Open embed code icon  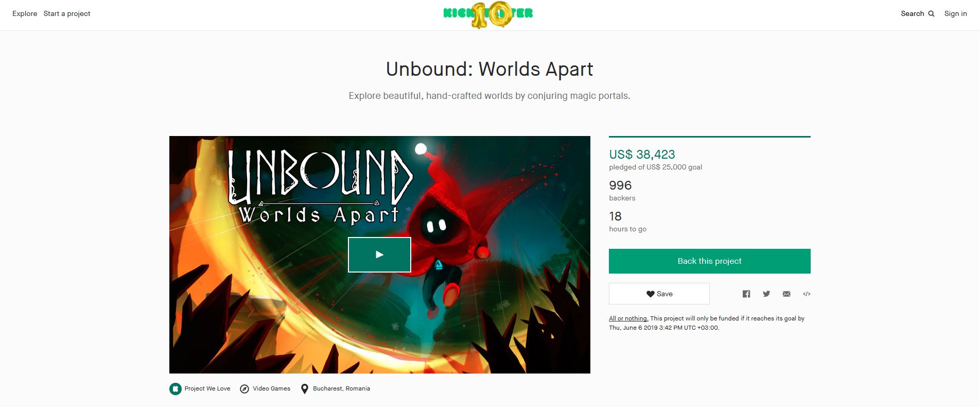pos(807,294)
